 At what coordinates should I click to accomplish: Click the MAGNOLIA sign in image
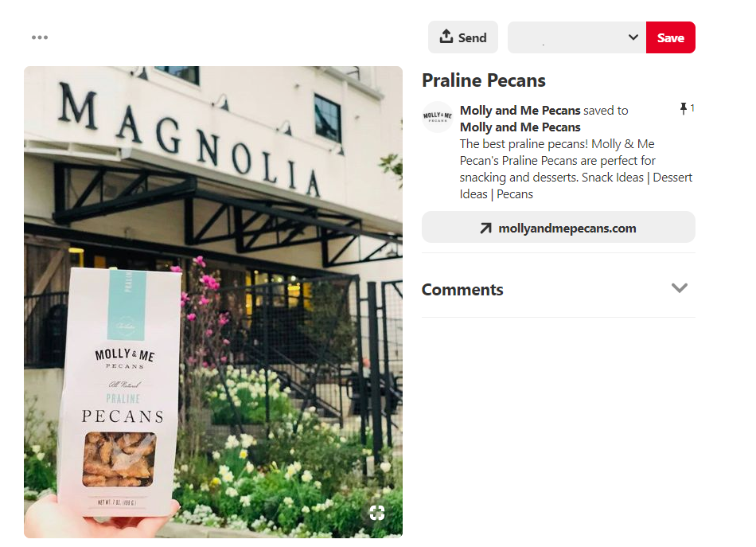pos(190,139)
